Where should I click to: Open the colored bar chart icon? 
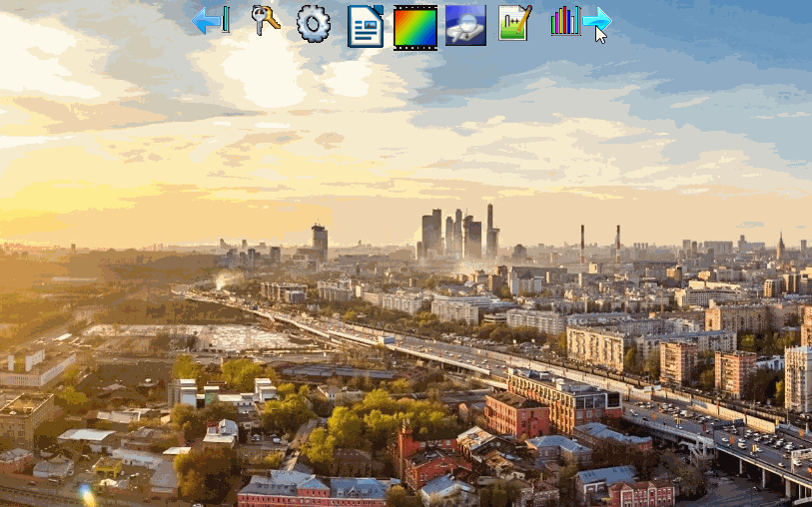565,21
